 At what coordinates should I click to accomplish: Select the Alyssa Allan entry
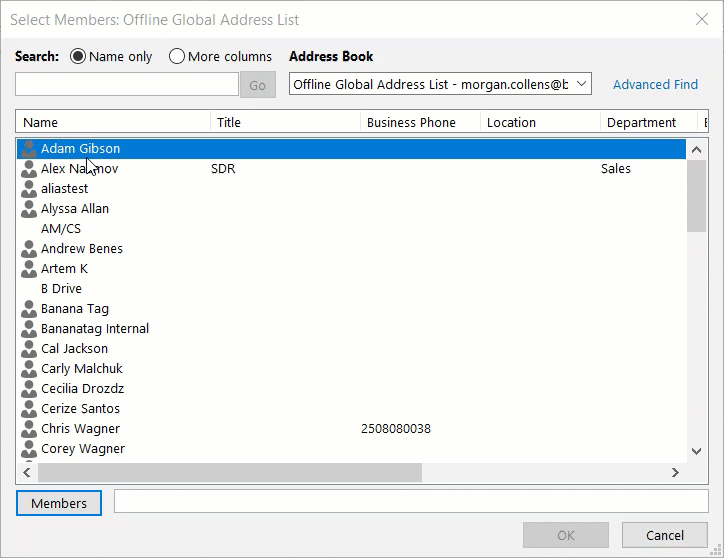click(351, 209)
